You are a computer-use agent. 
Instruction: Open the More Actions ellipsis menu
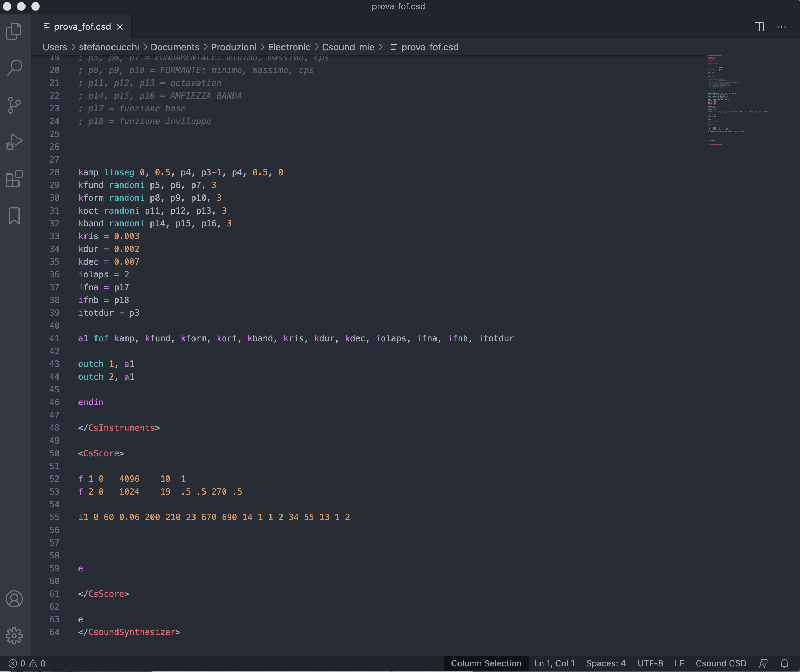781,27
